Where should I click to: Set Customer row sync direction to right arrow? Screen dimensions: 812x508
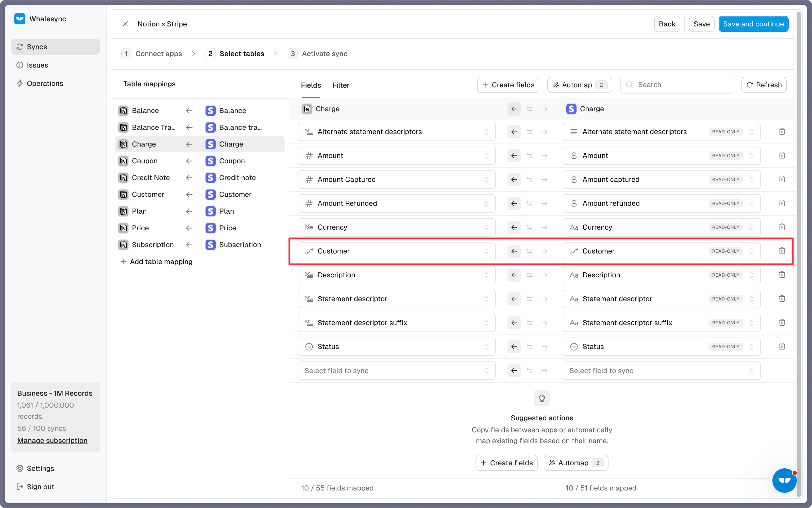pos(544,251)
